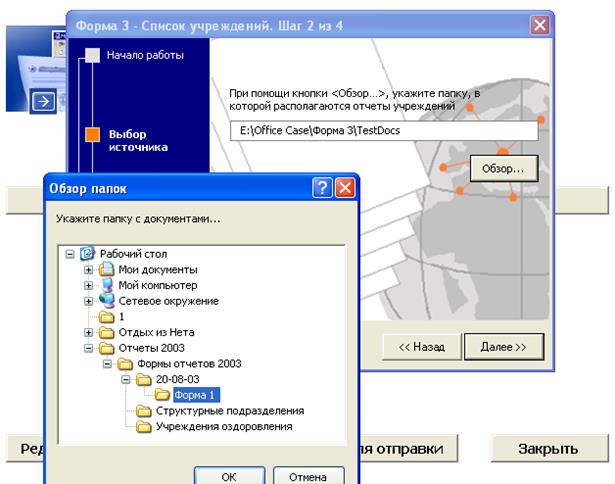Select the Формы отчетов 2003 folder
615x484 pixels.
tap(189, 364)
